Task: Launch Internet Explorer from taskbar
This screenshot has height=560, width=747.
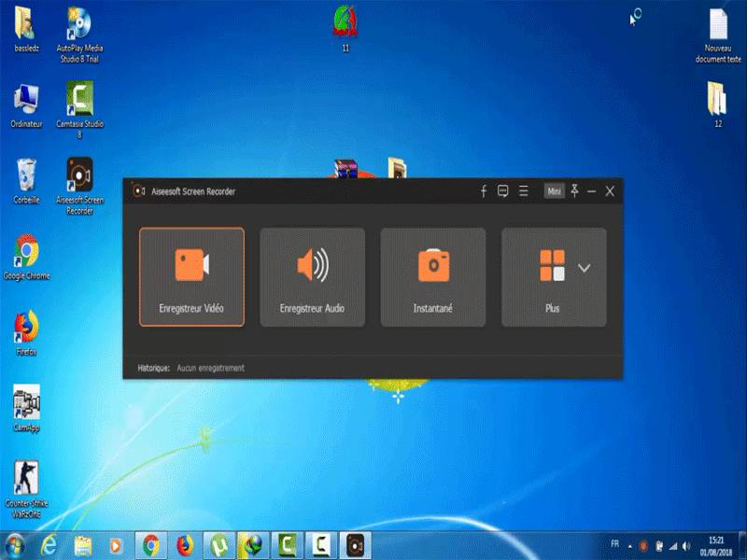Action: point(49,546)
